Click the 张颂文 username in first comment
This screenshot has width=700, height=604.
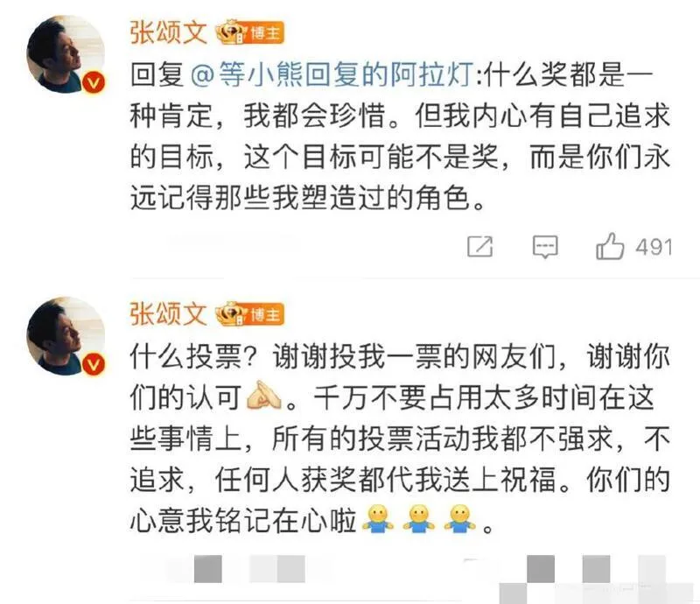(169, 32)
